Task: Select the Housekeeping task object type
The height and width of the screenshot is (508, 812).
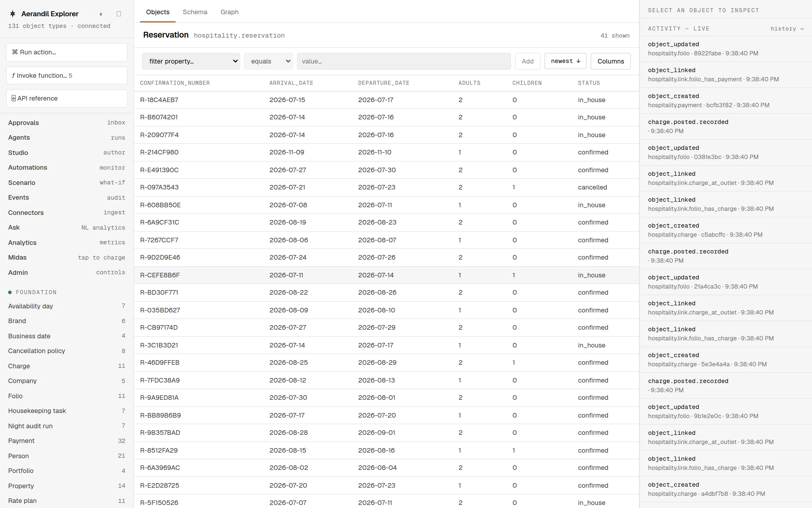Action: click(x=66, y=411)
